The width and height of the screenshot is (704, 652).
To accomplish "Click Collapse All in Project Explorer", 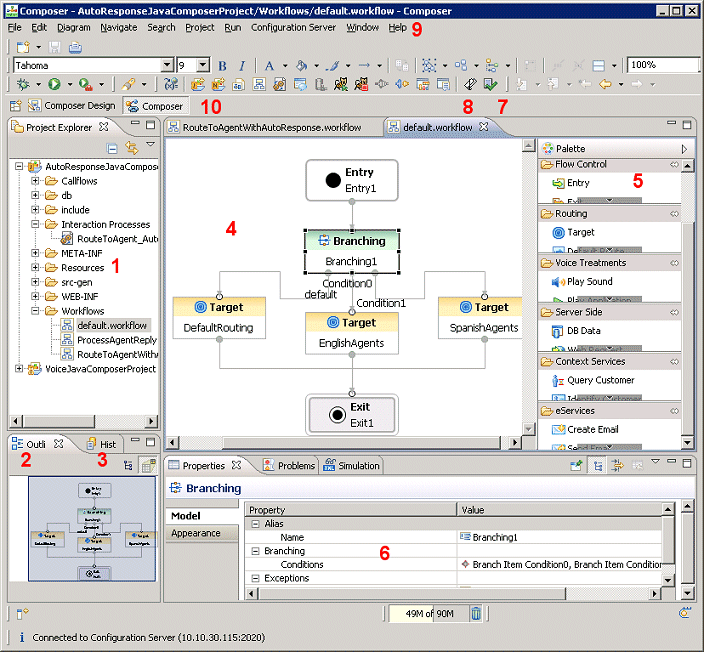I will click(113, 147).
